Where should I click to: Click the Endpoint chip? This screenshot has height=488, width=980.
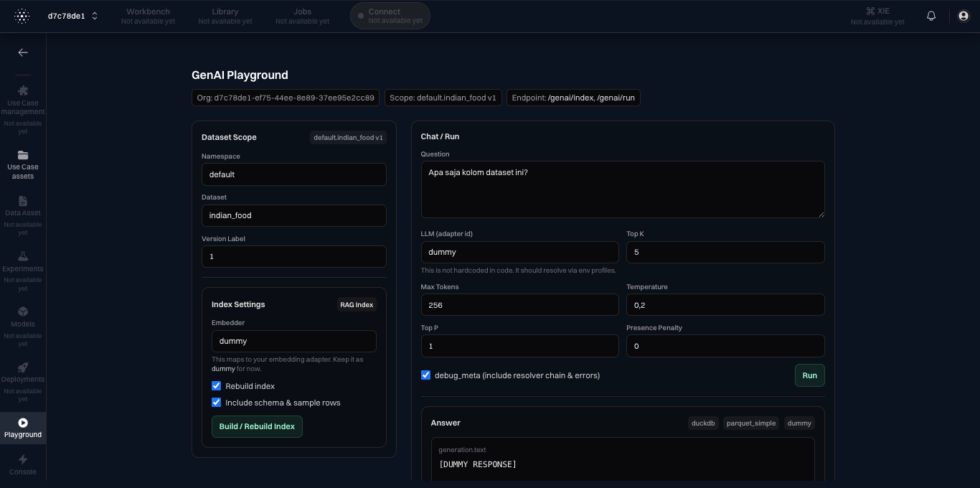point(573,98)
